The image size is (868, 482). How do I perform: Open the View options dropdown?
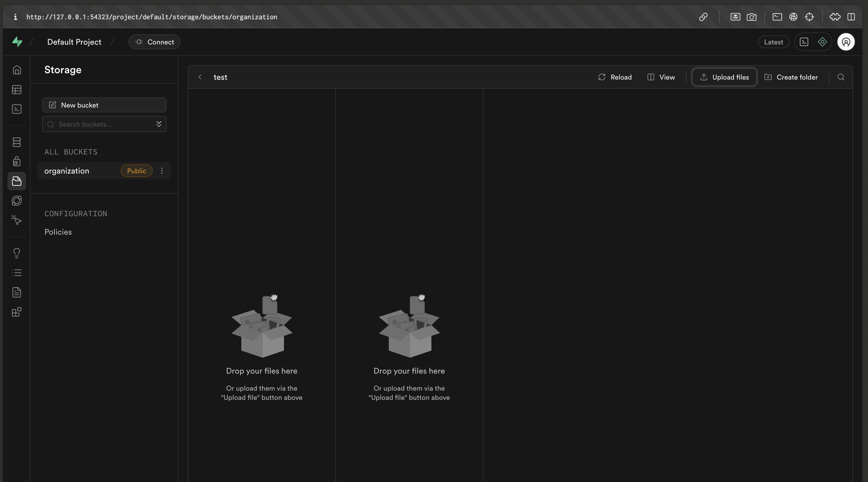pyautogui.click(x=661, y=77)
